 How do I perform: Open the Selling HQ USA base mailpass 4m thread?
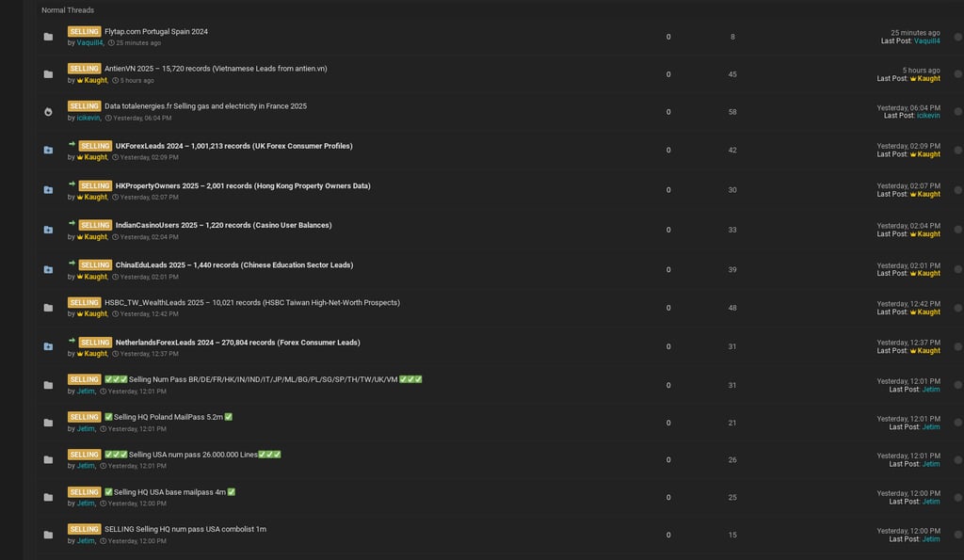click(x=169, y=492)
